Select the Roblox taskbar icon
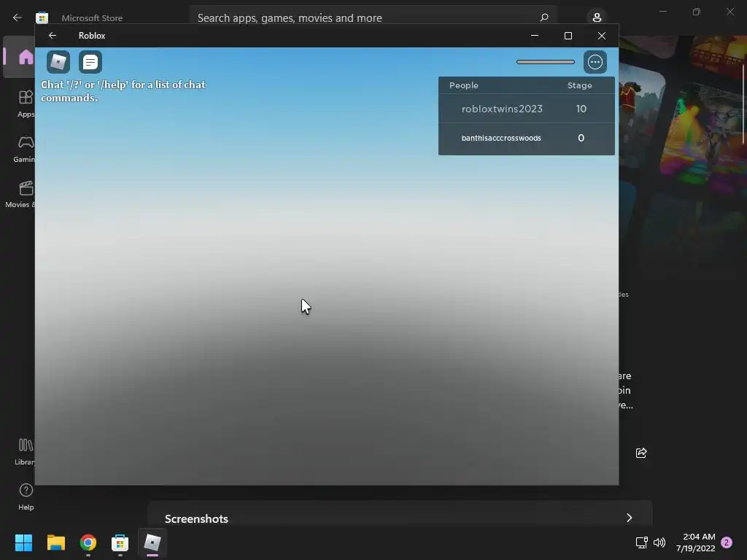Image resolution: width=747 pixels, height=560 pixels. point(152,542)
